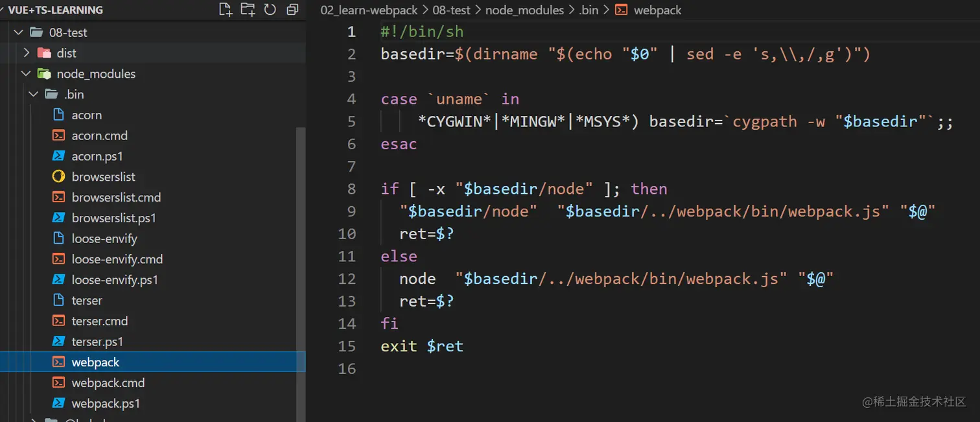Screen dimensions: 980x422
Task: Collapse the node_modules folder chevron
Action: tap(27, 74)
